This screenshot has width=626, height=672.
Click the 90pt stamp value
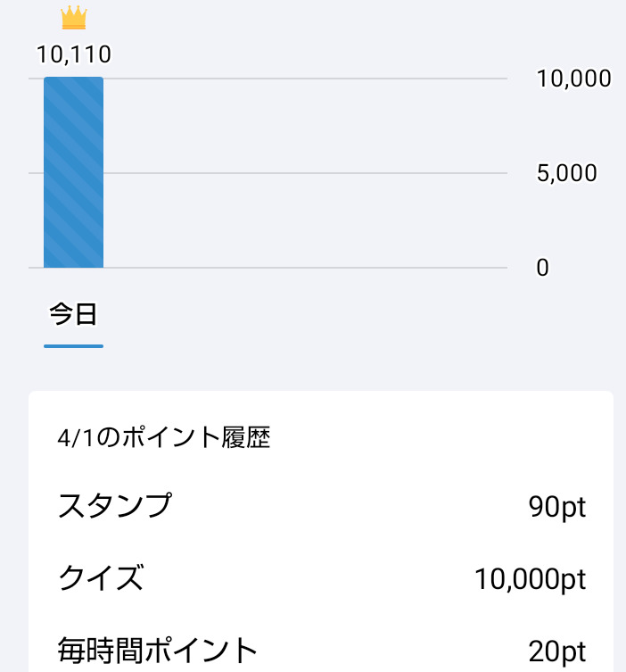pos(557,507)
